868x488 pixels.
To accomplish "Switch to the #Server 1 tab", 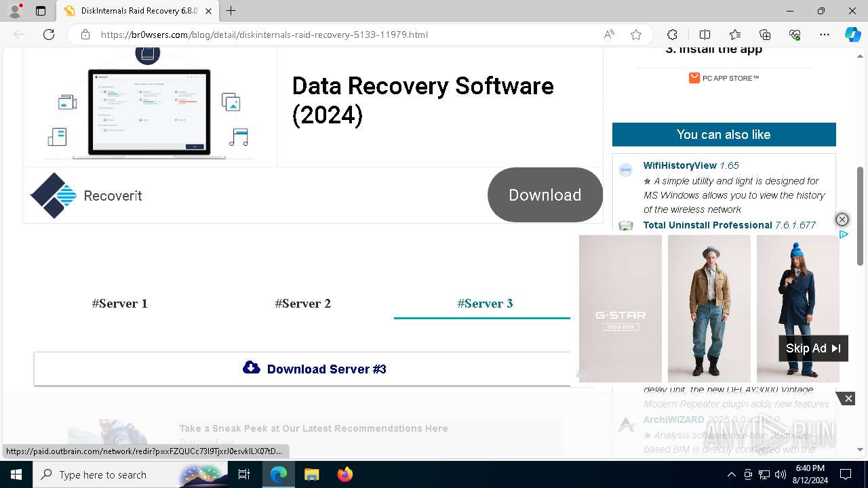I will tap(120, 304).
